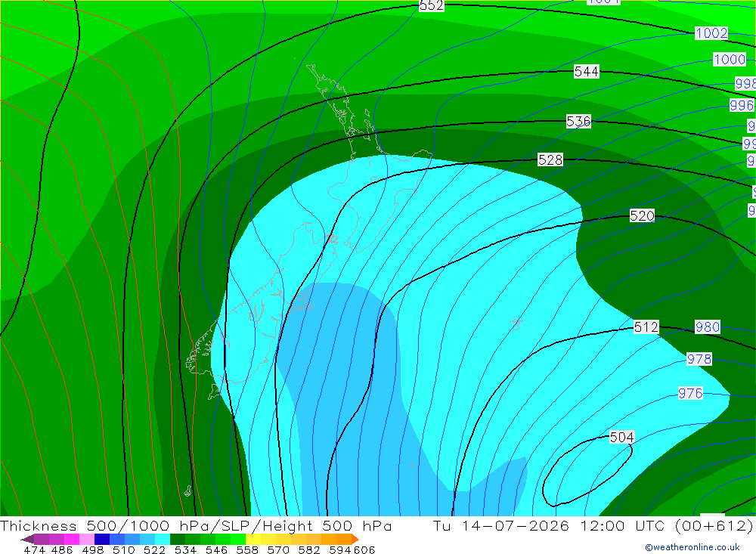
Task: Click the 522 legend value
Action: [155, 549]
